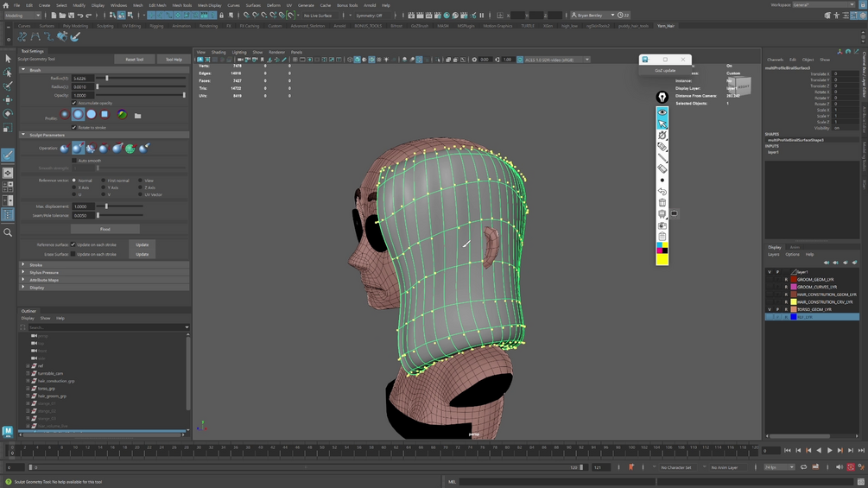The height and width of the screenshot is (488, 868).
Task: Select the square brush profile
Action: pos(105,115)
